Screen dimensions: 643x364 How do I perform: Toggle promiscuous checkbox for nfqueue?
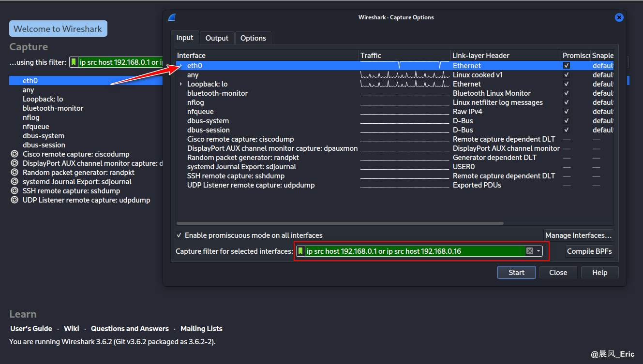pyautogui.click(x=567, y=112)
